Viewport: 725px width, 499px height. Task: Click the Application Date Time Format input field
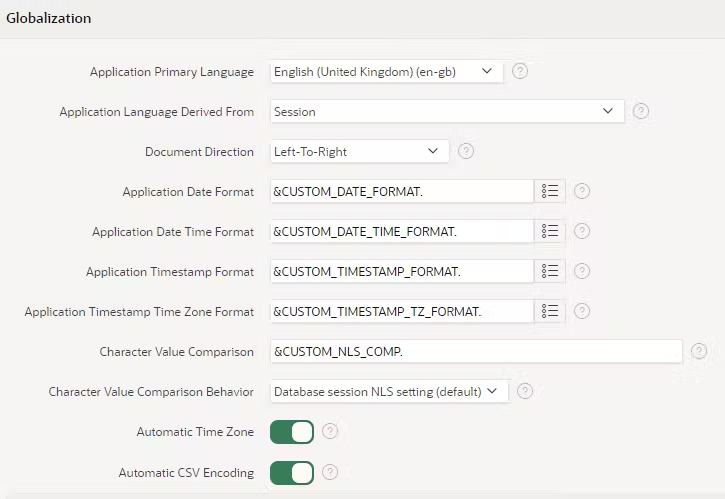click(x=402, y=231)
